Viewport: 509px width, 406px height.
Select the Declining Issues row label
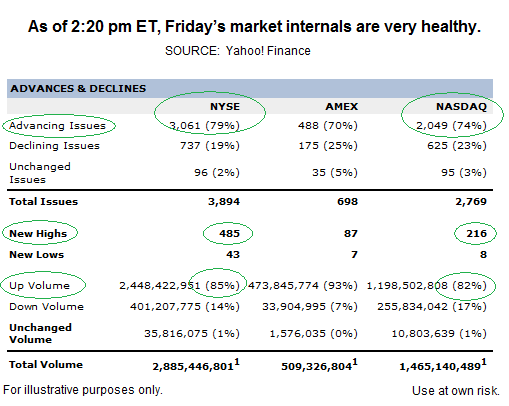pyautogui.click(x=54, y=146)
